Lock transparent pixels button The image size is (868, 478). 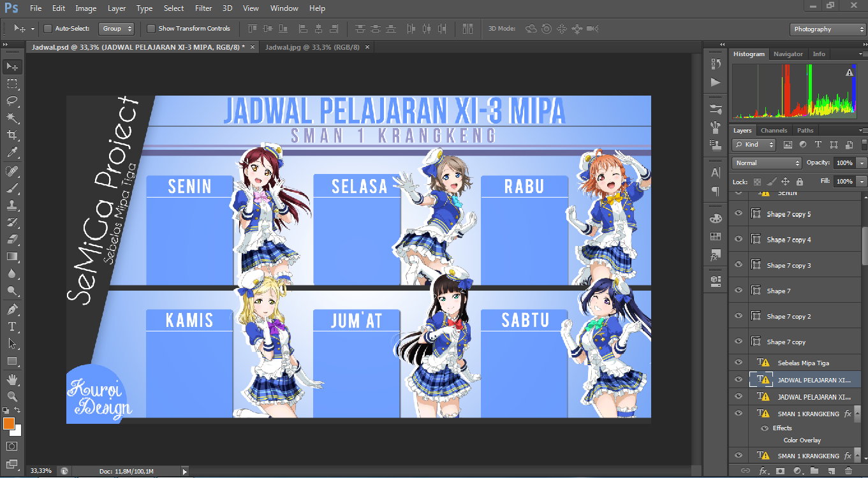pyautogui.click(x=757, y=182)
